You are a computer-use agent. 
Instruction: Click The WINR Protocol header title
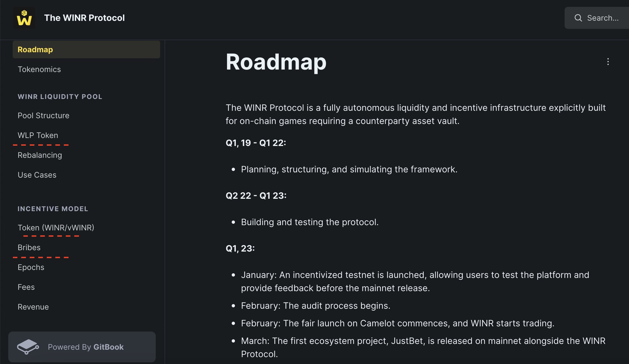[84, 18]
